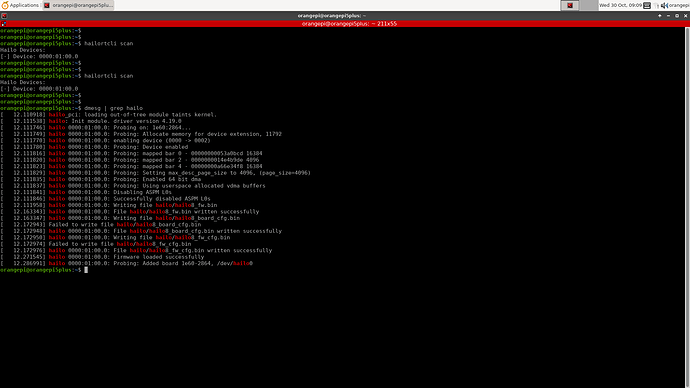Open the Applications menu
This screenshot has width=690, height=388.
20,5
